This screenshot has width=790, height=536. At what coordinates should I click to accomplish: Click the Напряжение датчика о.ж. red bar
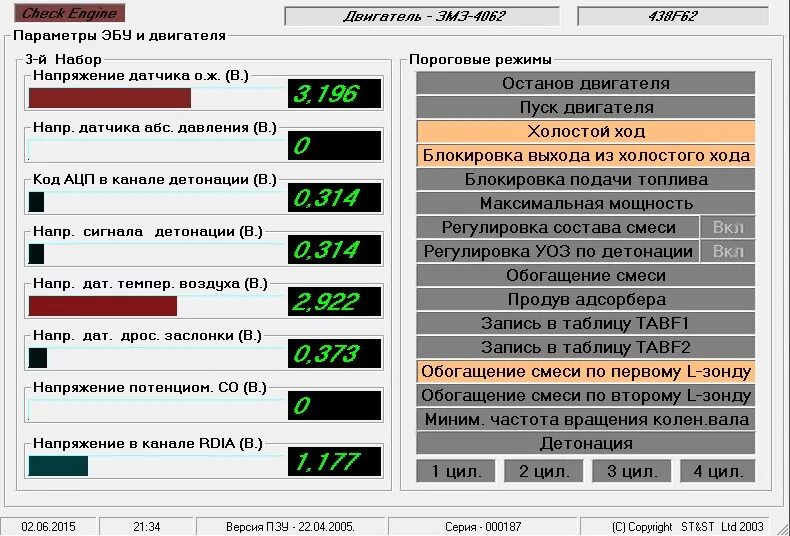110,98
